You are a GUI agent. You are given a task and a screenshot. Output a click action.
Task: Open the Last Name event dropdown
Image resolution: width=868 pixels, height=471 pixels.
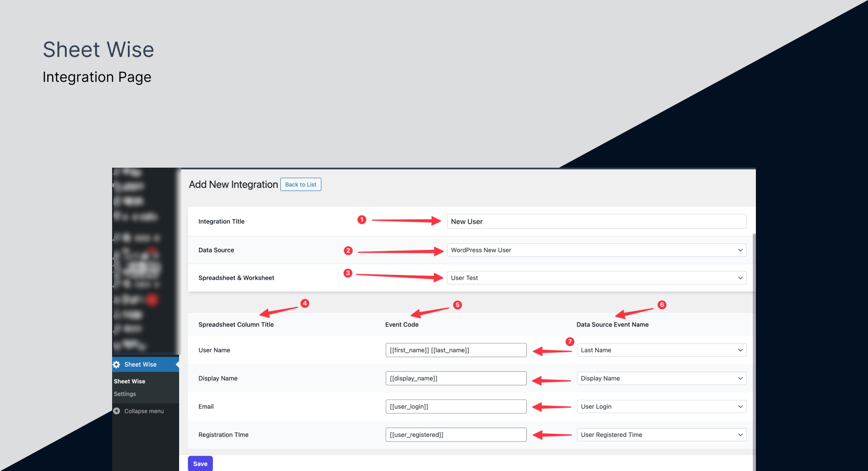pos(661,350)
